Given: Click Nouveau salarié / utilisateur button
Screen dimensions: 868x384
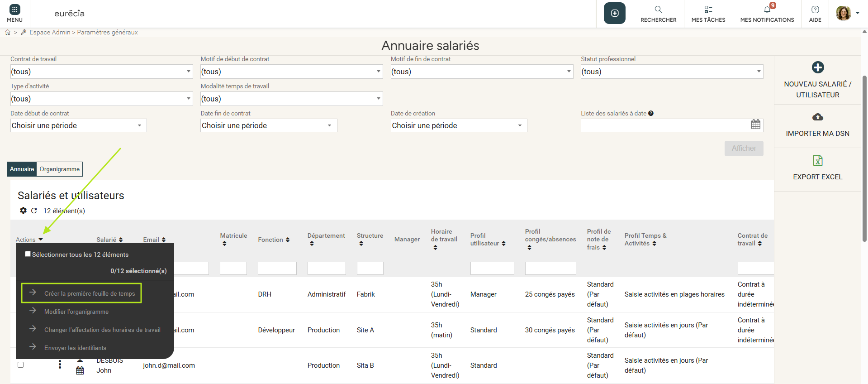Looking at the screenshot, I should pos(817,80).
